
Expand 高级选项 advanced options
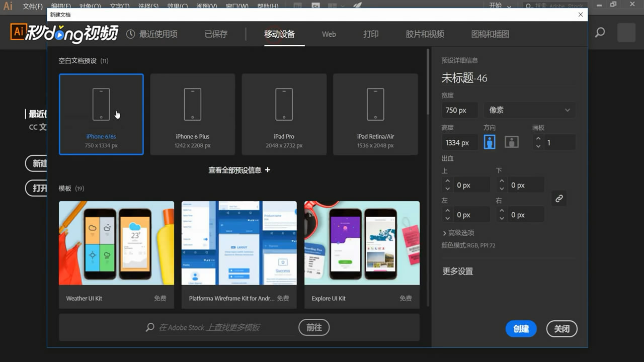pos(458,233)
